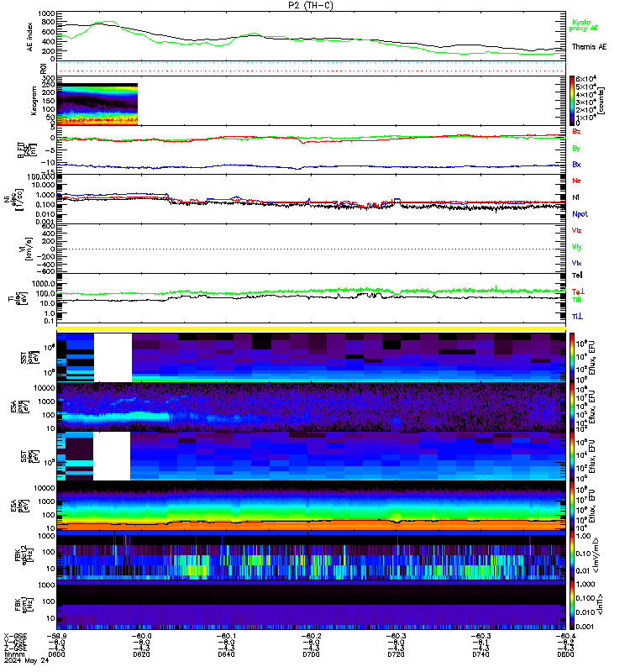Click the 0800 time tick label
Viewport: 630px width, 672px height.
point(565,654)
